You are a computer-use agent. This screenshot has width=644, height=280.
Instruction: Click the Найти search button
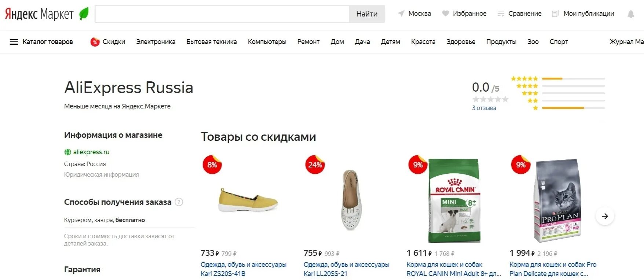click(367, 14)
